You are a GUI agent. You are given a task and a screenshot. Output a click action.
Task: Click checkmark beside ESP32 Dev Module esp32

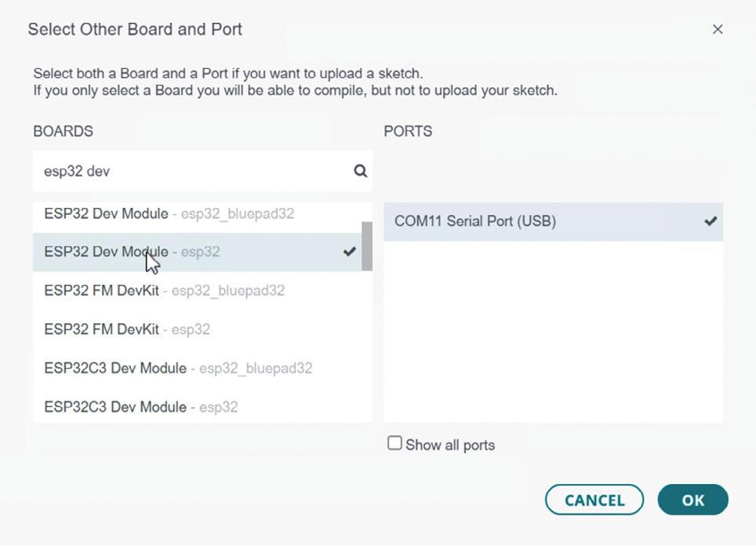point(350,252)
